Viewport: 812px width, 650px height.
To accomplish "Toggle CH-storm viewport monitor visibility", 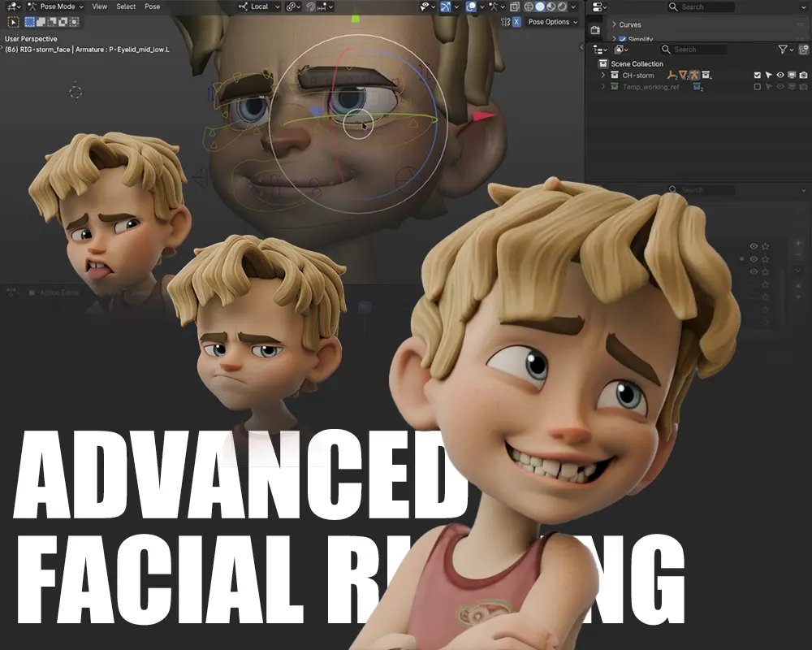I will 792,76.
